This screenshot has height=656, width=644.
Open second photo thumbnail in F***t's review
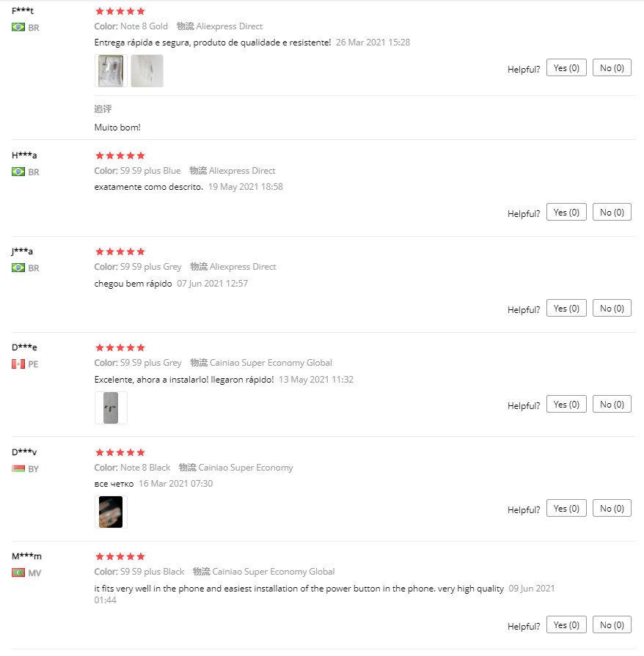[147, 70]
